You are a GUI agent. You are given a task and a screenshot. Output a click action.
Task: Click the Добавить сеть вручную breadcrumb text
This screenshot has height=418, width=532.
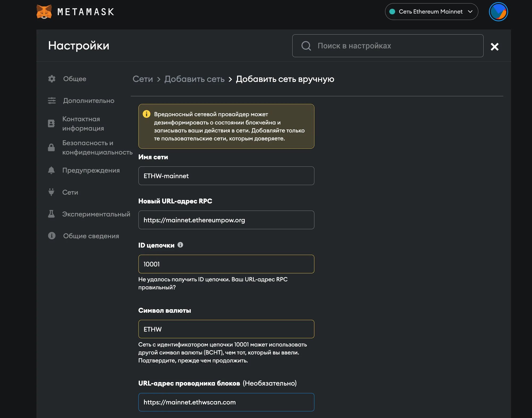285,79
